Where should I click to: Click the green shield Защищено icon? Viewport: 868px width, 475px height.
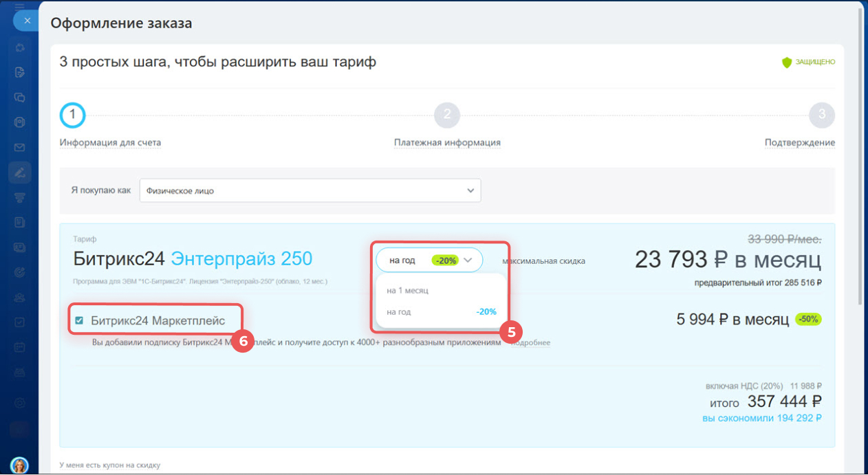click(x=787, y=63)
